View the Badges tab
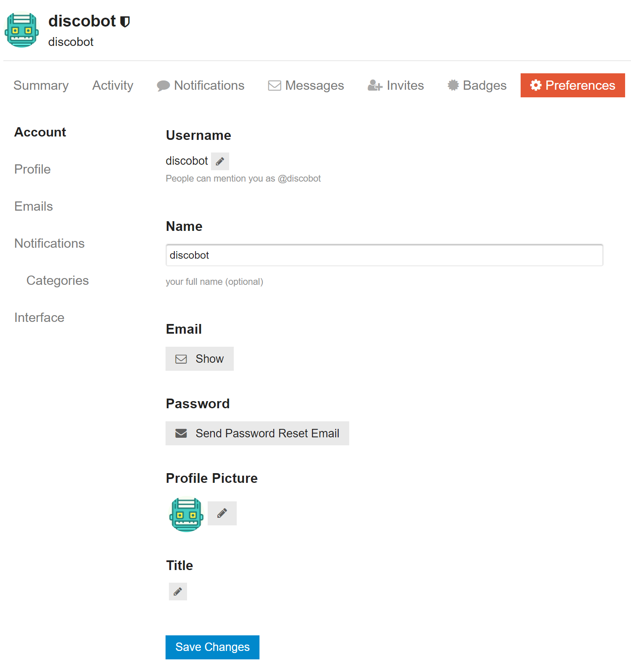The height and width of the screenshot is (672, 631). click(x=477, y=86)
